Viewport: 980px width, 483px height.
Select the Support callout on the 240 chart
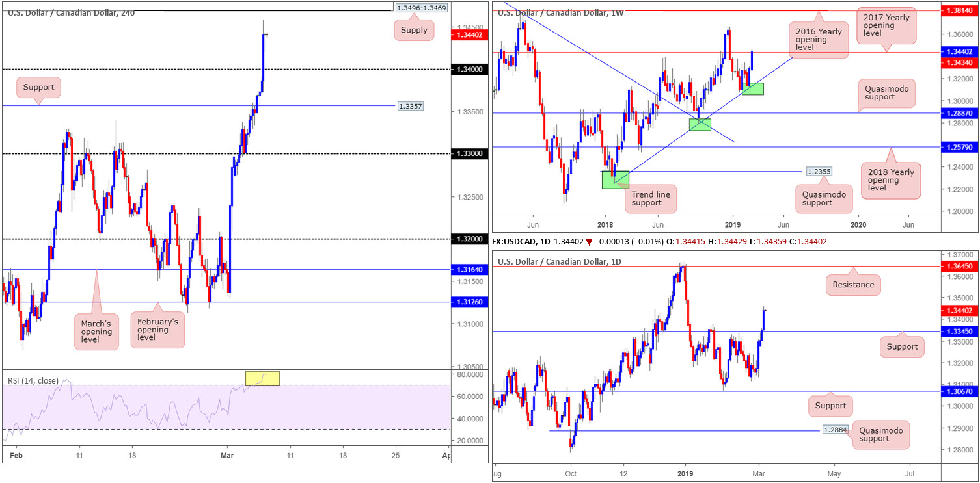40,87
